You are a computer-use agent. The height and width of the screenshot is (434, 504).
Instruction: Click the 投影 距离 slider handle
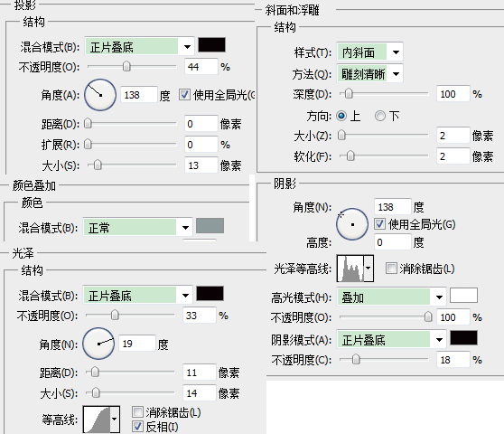click(89, 123)
